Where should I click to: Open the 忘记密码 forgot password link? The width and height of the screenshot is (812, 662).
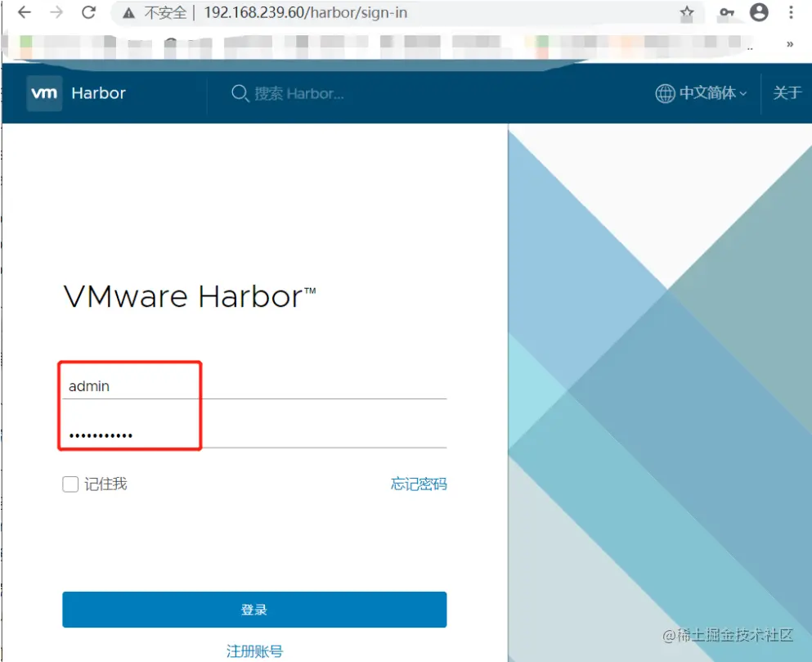click(419, 484)
